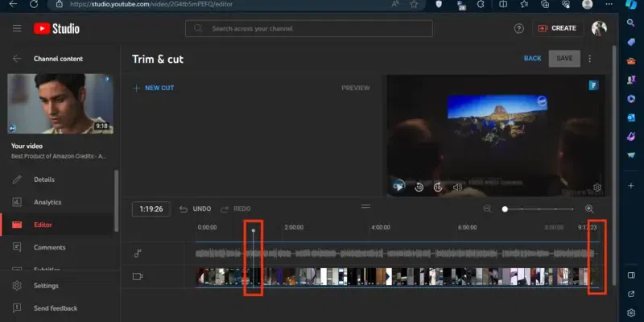Click the video filmstrip track
This screenshot has height=322, width=644.
coord(396,276)
